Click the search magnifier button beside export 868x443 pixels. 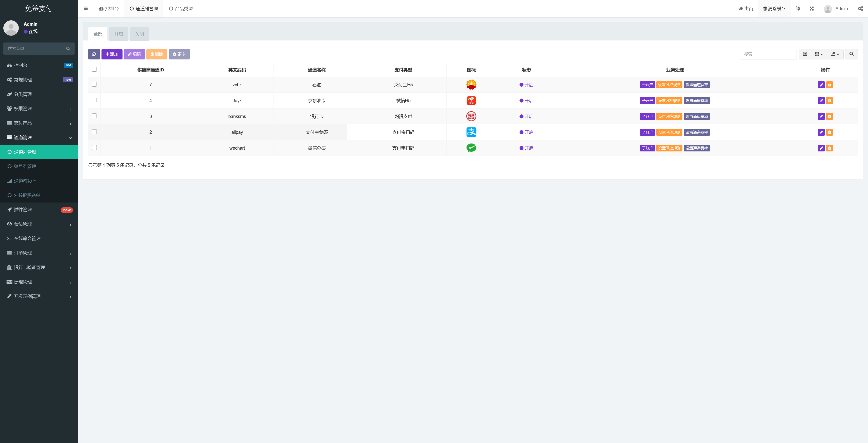pos(851,54)
